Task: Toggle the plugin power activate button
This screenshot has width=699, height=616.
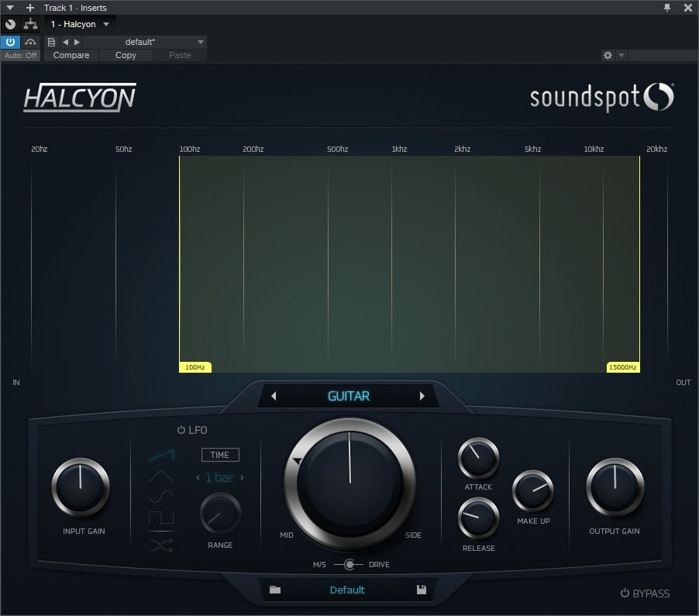Action: click(10, 42)
